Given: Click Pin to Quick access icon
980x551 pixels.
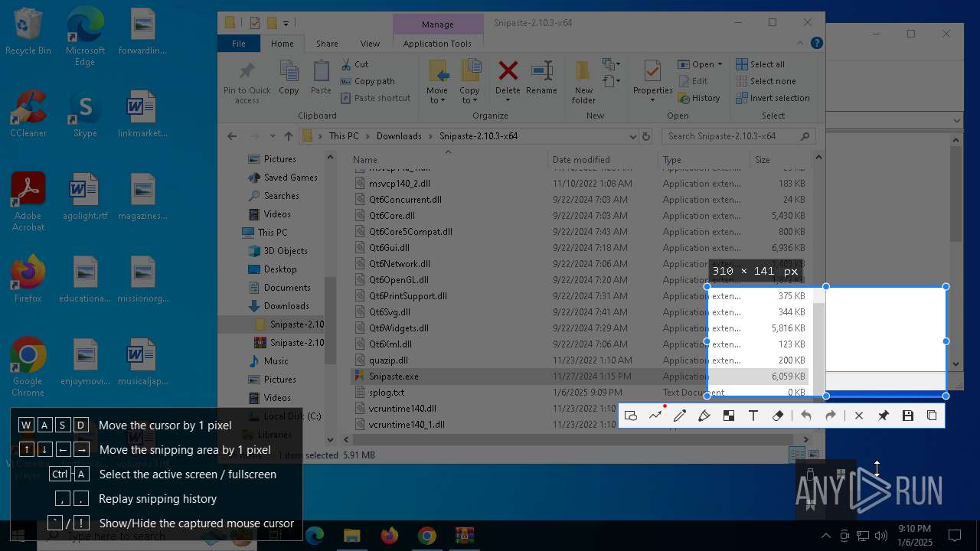Looking at the screenshot, I should point(247,72).
